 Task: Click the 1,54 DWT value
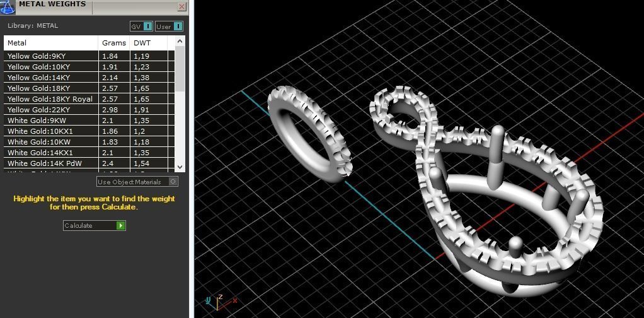[x=142, y=163]
